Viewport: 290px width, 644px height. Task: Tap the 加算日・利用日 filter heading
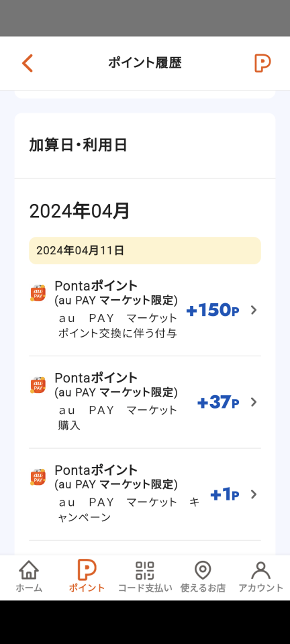point(78,146)
